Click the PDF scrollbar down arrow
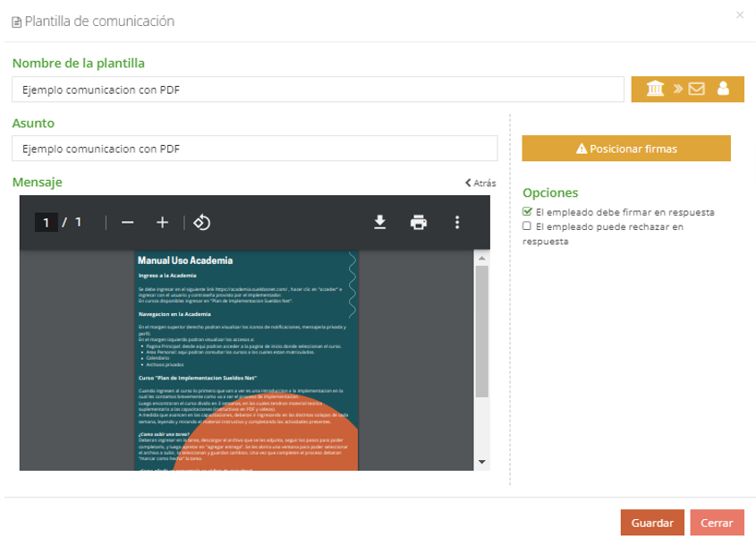756x545 pixels. coord(481,462)
